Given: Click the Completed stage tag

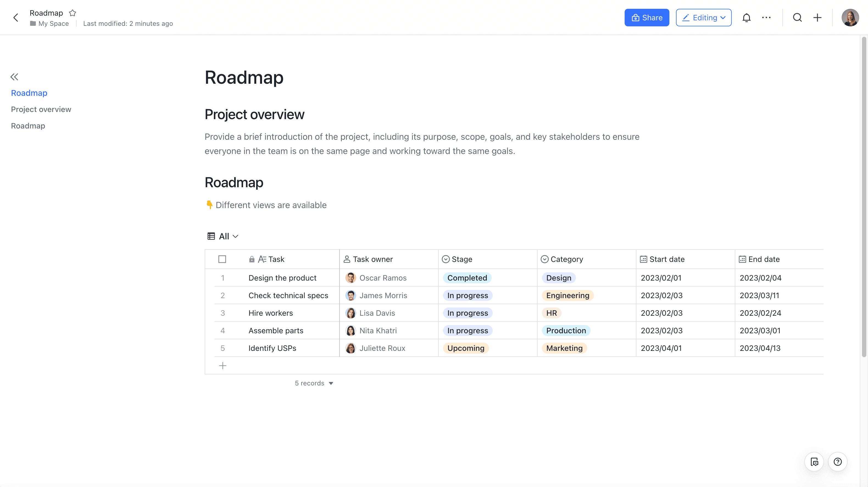Looking at the screenshot, I should point(467,278).
